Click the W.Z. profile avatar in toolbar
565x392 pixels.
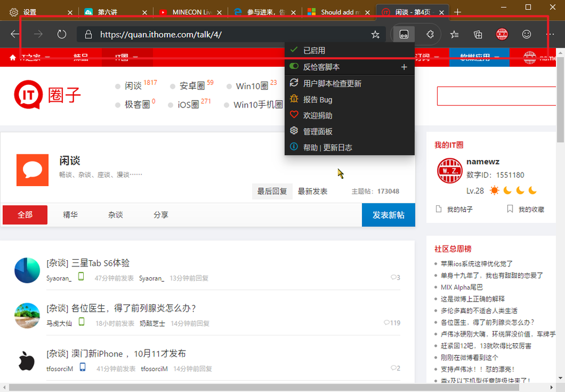click(502, 35)
